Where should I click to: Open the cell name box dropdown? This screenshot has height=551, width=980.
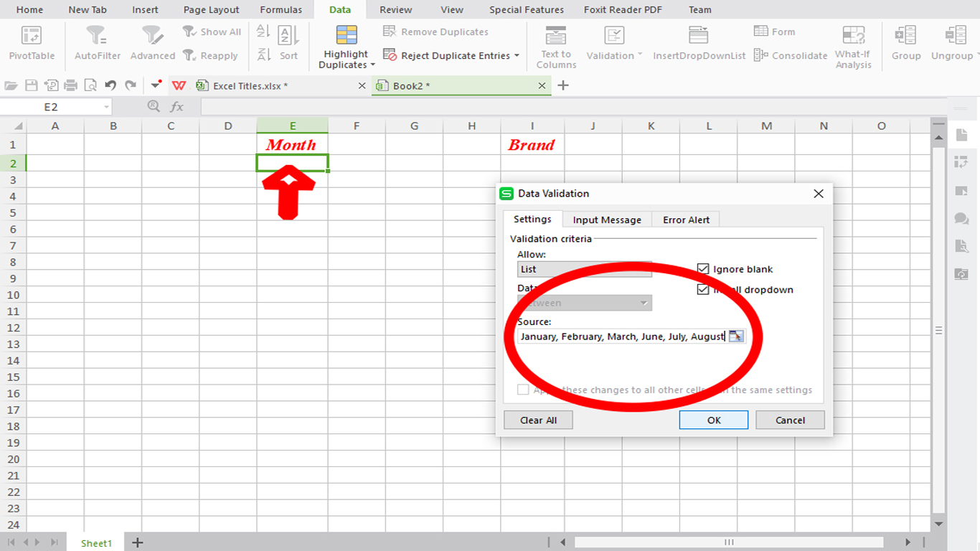point(108,105)
